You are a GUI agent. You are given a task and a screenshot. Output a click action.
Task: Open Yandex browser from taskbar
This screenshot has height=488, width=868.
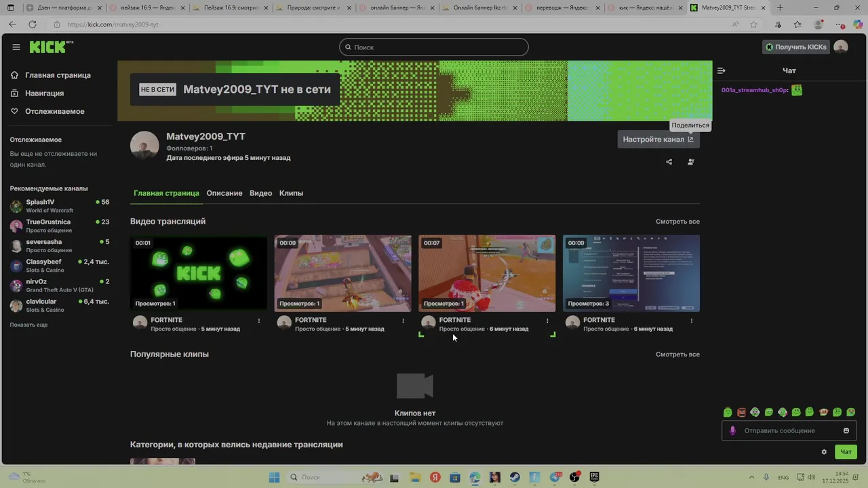click(435, 477)
